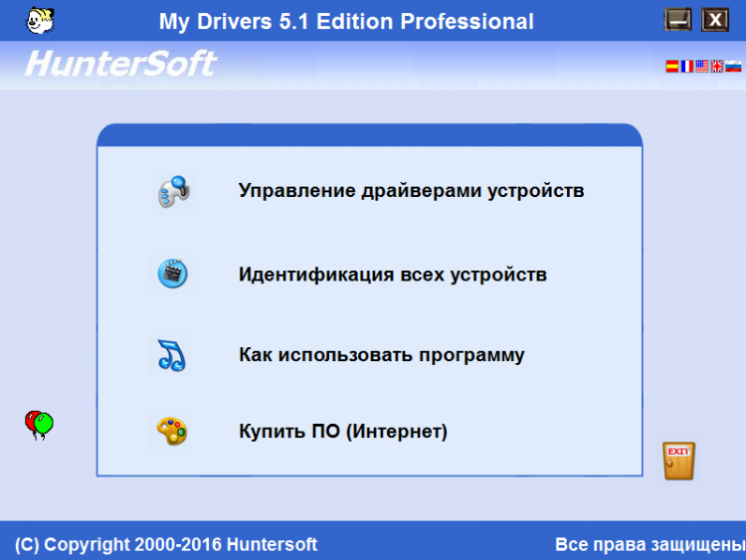Click the HunterSoft logo

(120, 64)
